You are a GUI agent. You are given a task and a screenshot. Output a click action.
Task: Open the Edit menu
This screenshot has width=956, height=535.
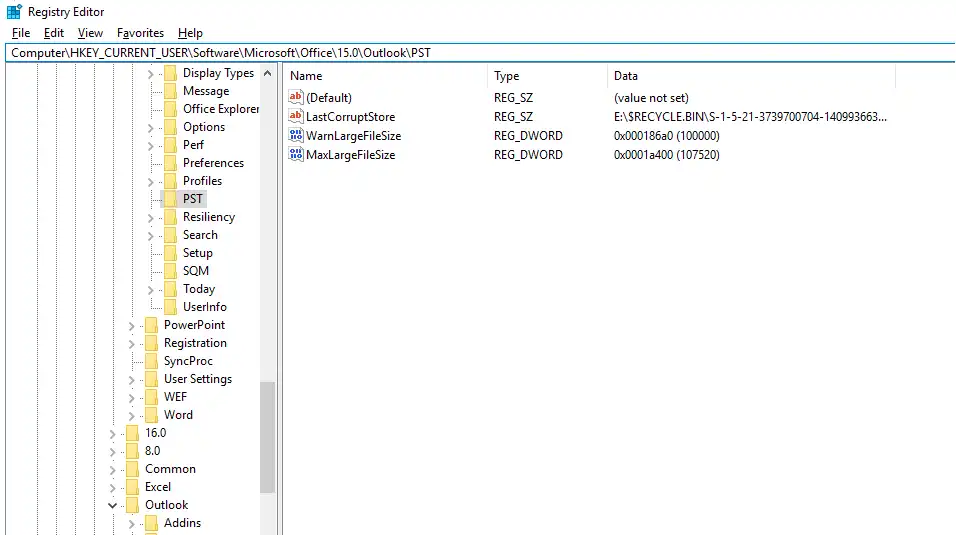point(54,33)
